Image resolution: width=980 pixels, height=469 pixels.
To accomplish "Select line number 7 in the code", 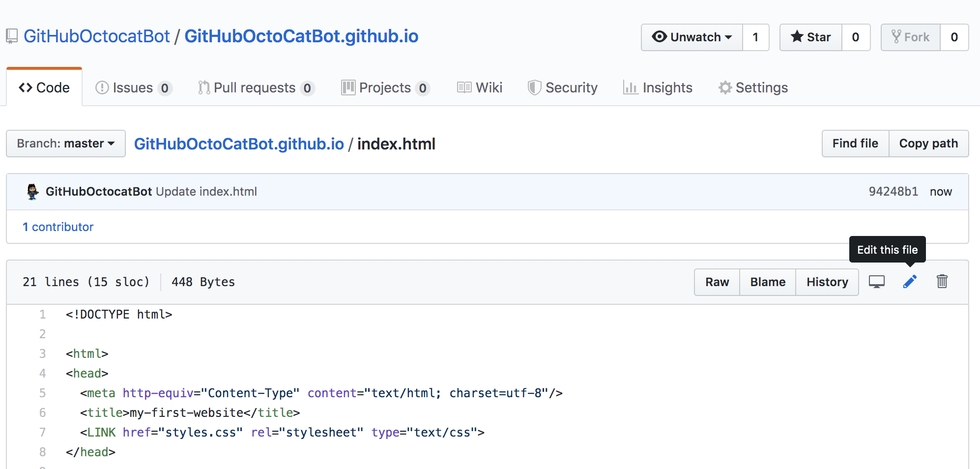I will coord(43,433).
